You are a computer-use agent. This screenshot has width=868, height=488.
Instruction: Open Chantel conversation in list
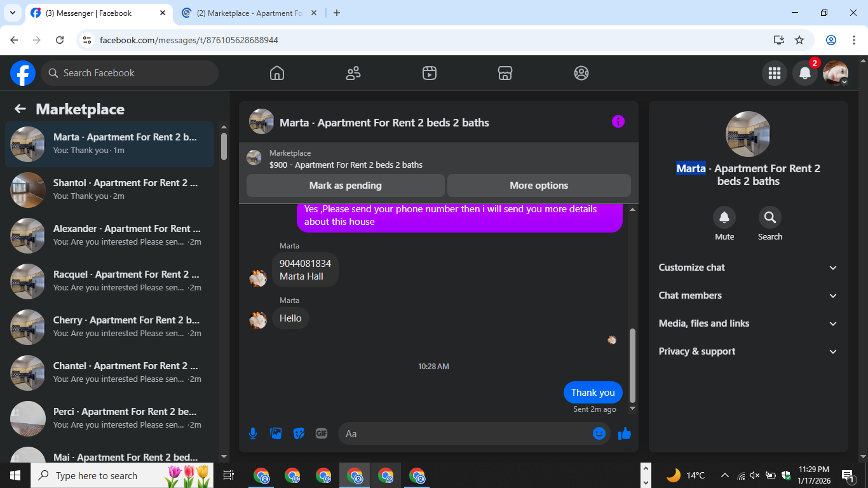[110, 373]
